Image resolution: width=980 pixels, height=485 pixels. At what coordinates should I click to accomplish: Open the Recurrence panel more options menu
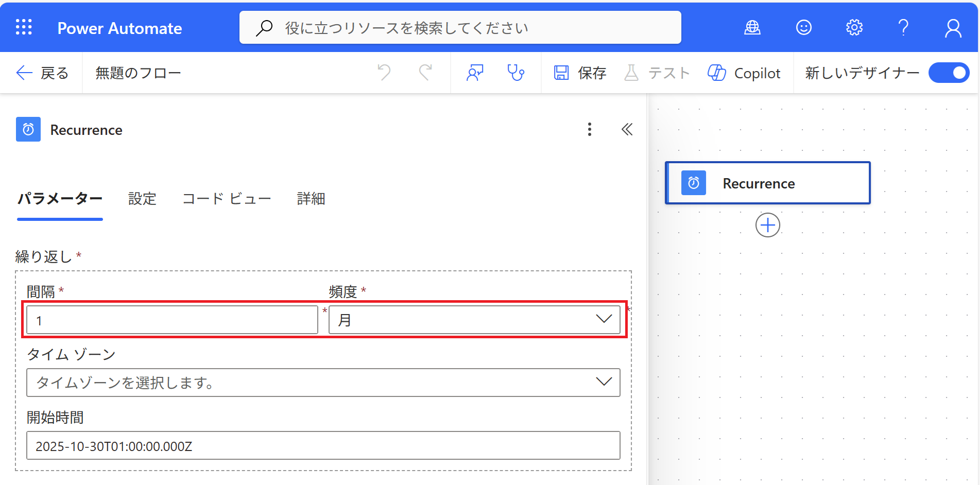pyautogui.click(x=590, y=129)
